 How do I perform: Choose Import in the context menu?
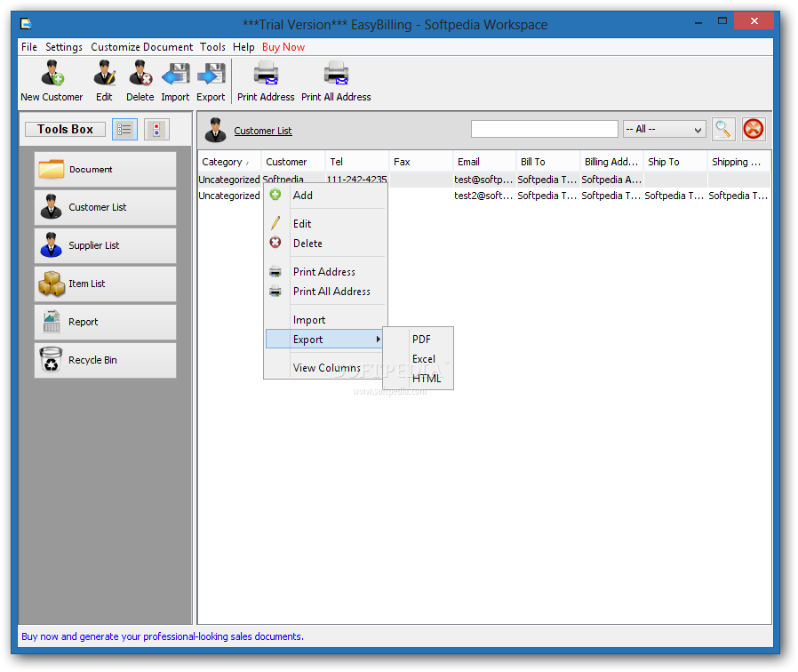326,320
